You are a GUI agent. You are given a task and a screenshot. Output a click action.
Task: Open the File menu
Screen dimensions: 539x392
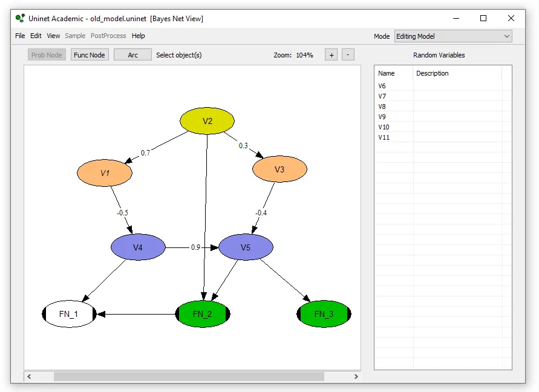click(x=20, y=36)
